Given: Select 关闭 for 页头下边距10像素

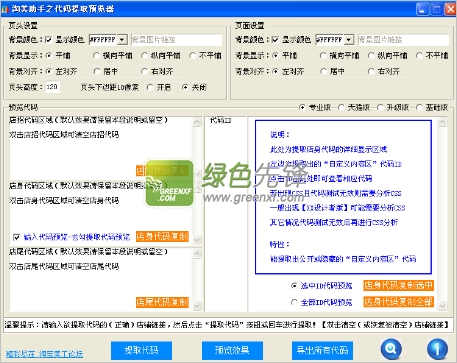Looking at the screenshot, I should [185, 87].
